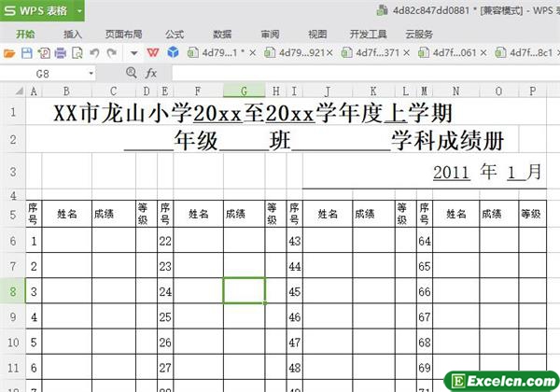The image size is (560, 392).
Task: Click the 序号 header in column A
Action: tap(34, 214)
